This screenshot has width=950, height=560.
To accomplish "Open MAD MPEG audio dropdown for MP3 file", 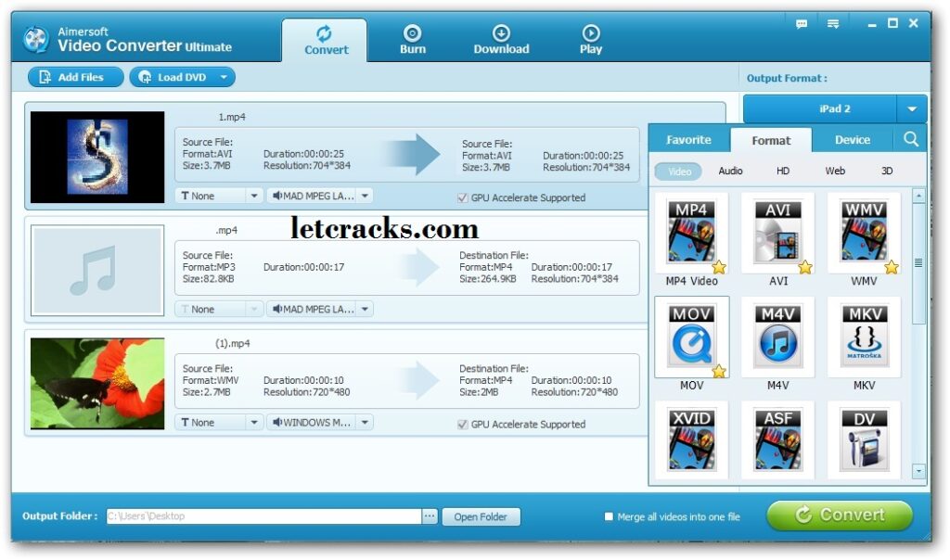I will (x=365, y=309).
